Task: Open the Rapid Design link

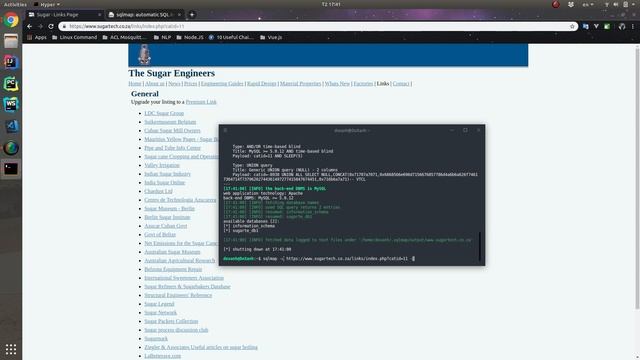Action: pyautogui.click(x=262, y=83)
